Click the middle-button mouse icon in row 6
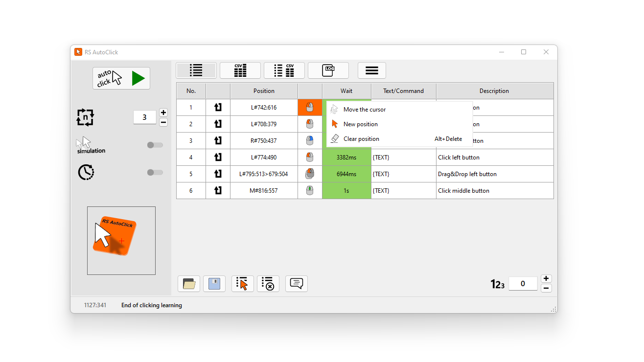Screen dimensions: 644x362 point(310,191)
